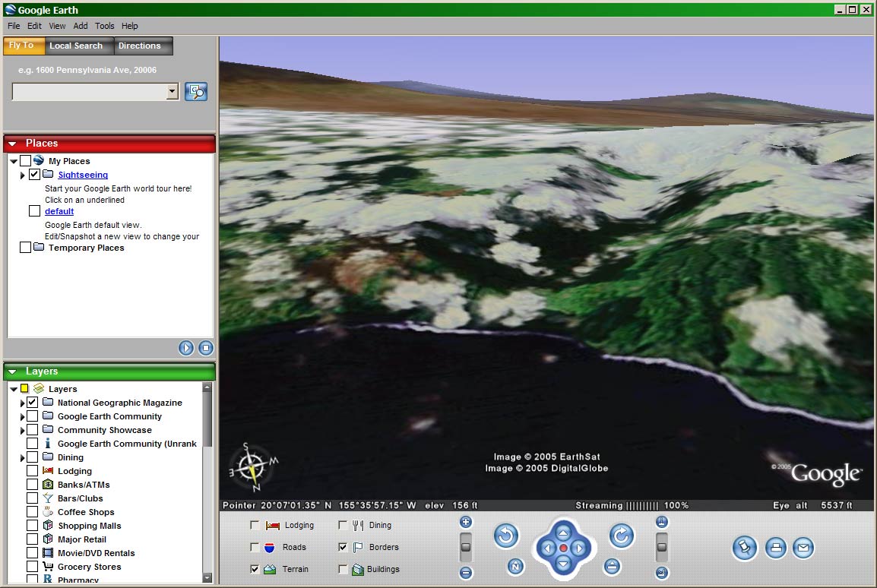Screen dimensions: 877x588
Task: Click the Sightseeing link
Action: click(x=83, y=175)
